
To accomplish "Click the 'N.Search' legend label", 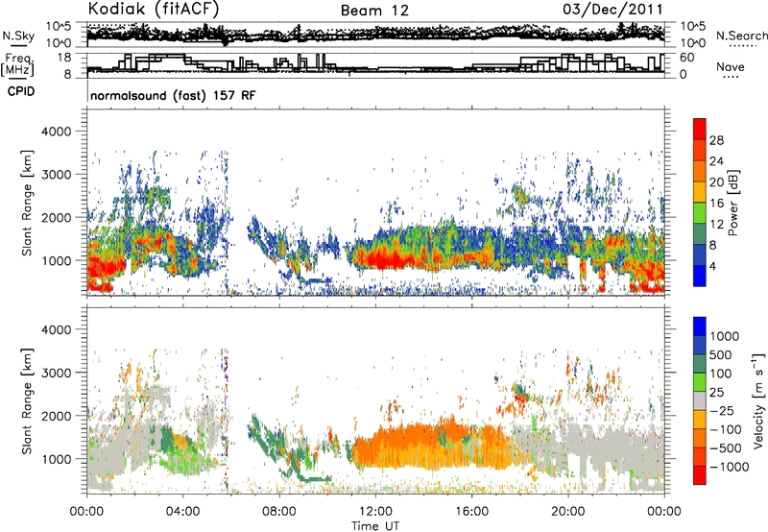I will coord(741,36).
